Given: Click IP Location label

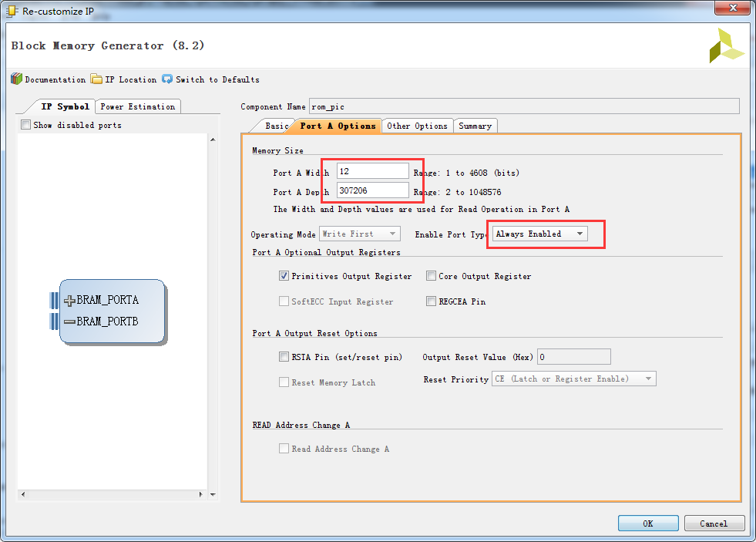Looking at the screenshot, I should click(x=131, y=79).
